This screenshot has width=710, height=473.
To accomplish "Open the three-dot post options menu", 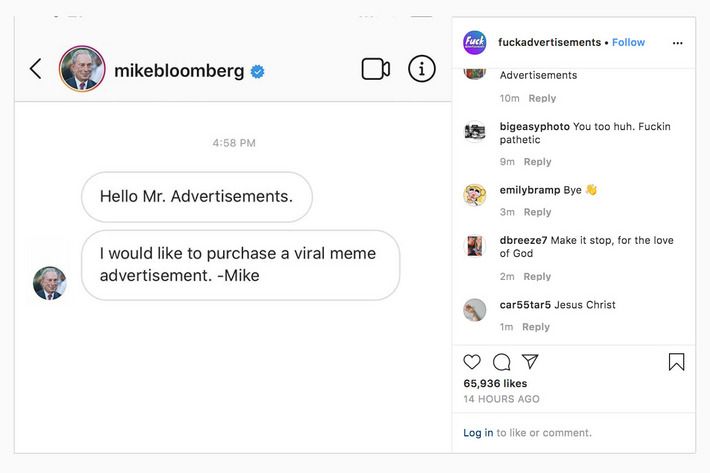I will click(678, 43).
